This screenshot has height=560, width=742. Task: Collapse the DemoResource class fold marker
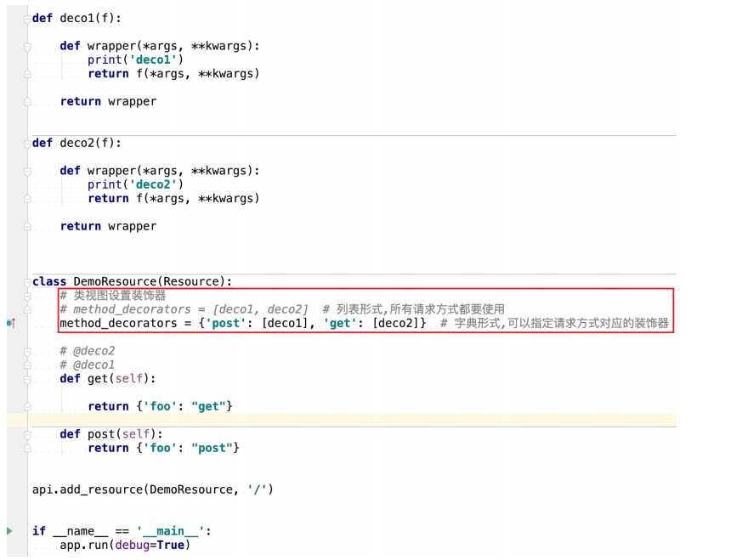point(27,282)
